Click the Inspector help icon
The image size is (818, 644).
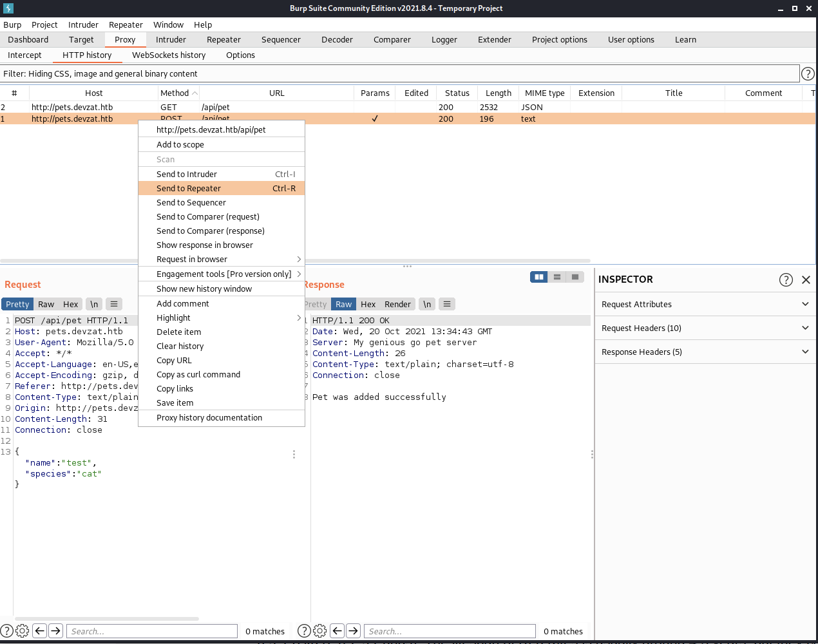(786, 279)
